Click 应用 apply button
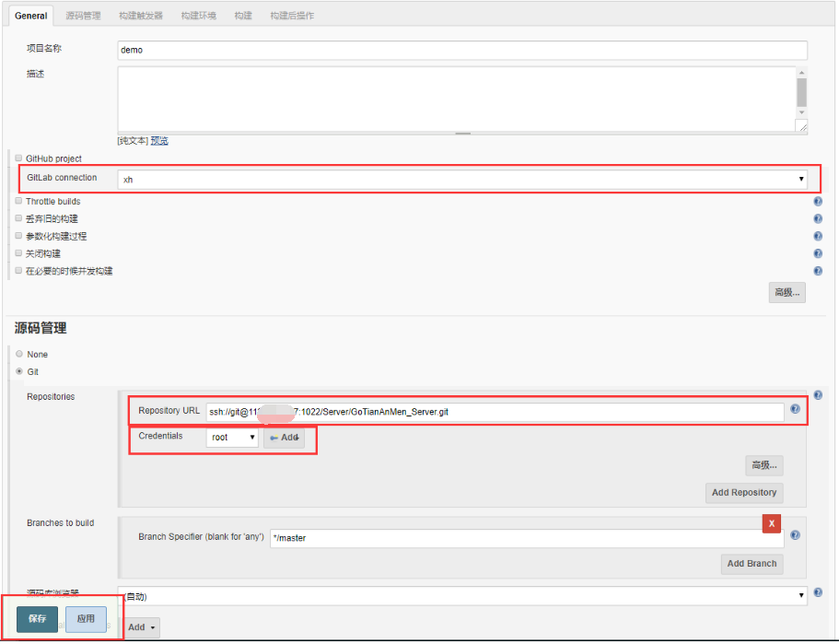Image resolution: width=839 pixels, height=644 pixels. point(86,619)
